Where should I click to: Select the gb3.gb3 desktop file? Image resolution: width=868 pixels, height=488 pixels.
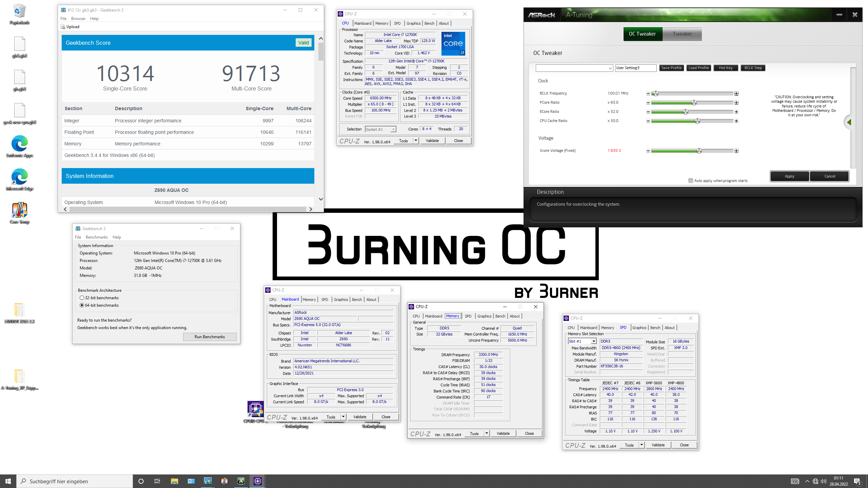(19, 47)
